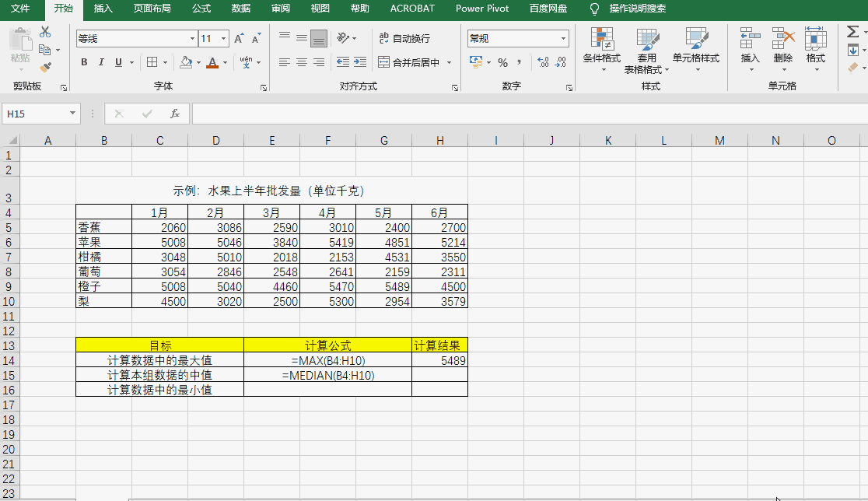Decrease font size with small A icon
This screenshot has width=868, height=501.
(256, 39)
